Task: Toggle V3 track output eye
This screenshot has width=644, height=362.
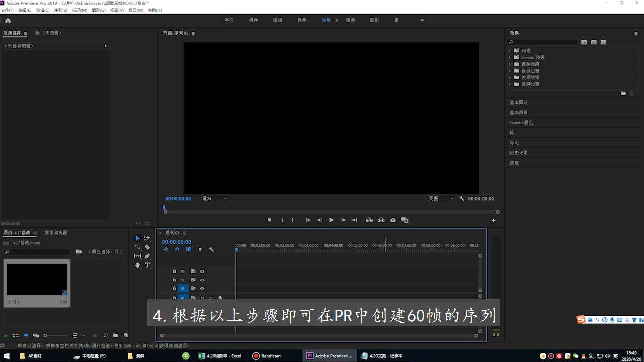Action: pos(202,271)
